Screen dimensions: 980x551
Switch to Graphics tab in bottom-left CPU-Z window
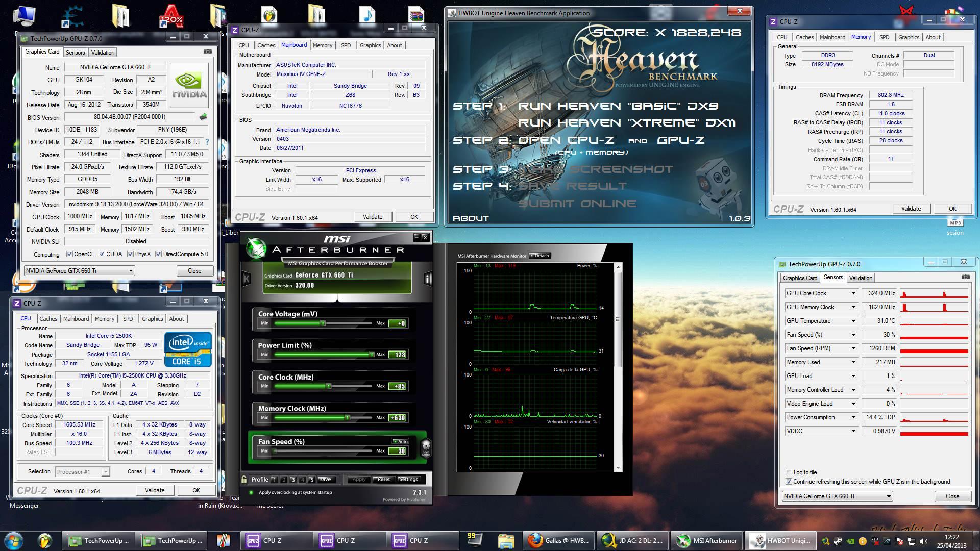153,319
